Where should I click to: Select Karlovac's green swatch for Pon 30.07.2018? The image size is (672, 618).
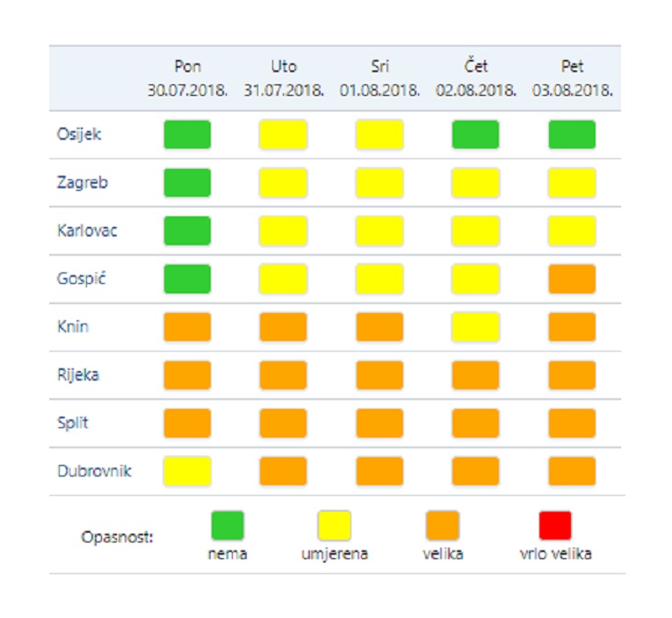tap(187, 230)
